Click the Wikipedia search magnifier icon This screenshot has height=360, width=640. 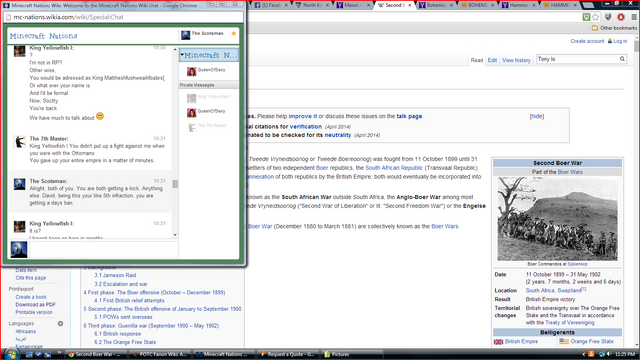[622, 59]
